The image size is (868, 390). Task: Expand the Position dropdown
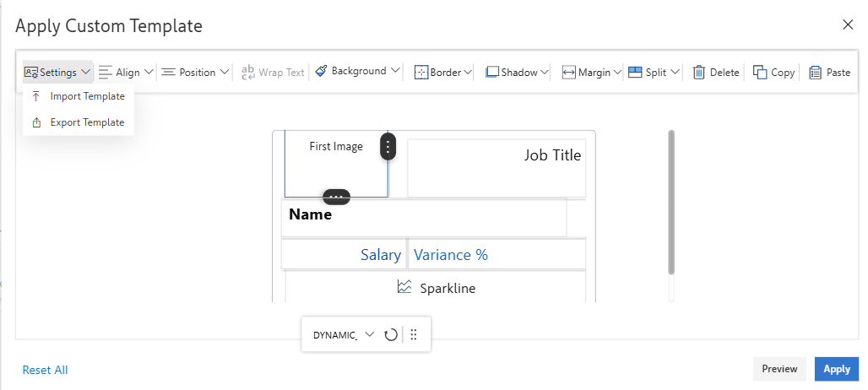[x=196, y=73]
